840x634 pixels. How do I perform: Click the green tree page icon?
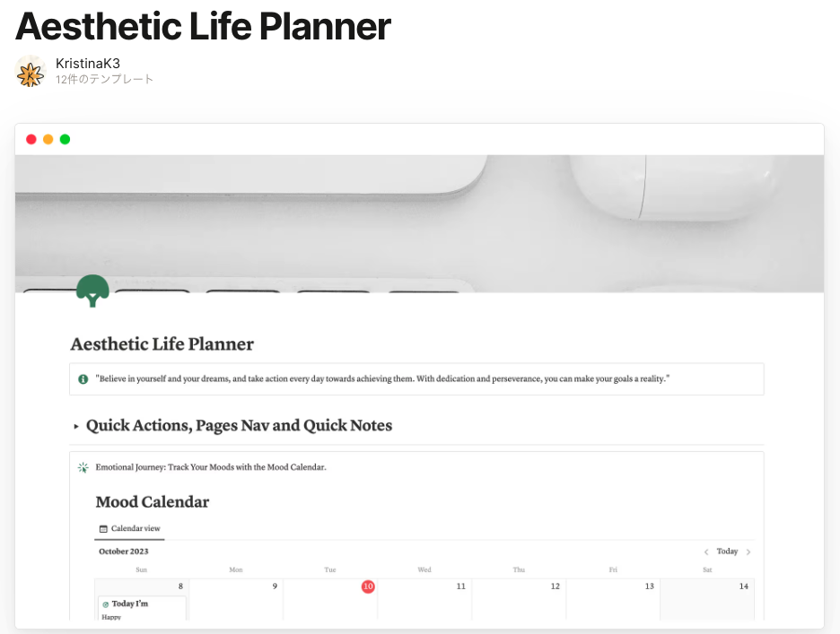pos(92,291)
